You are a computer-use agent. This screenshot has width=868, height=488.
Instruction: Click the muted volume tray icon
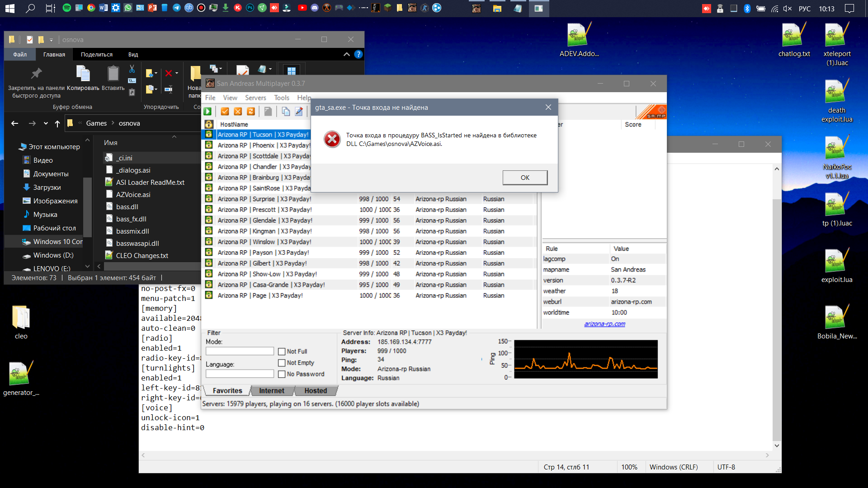(788, 9)
